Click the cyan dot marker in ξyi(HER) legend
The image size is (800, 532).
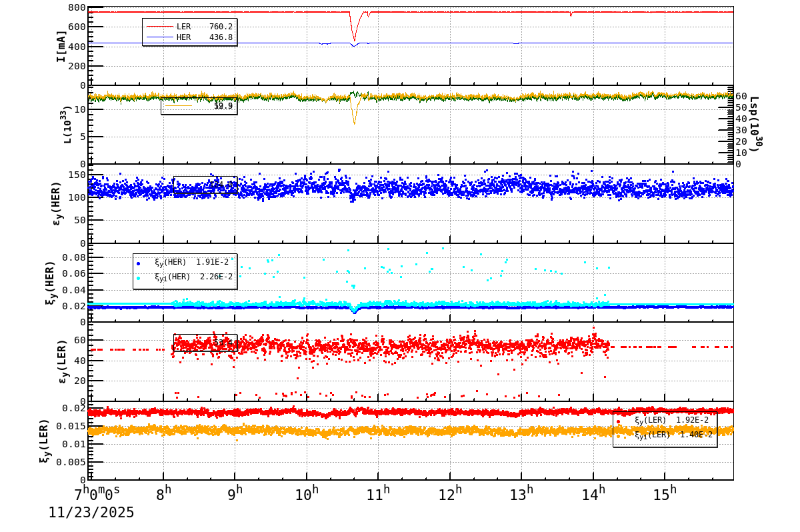coord(138,278)
